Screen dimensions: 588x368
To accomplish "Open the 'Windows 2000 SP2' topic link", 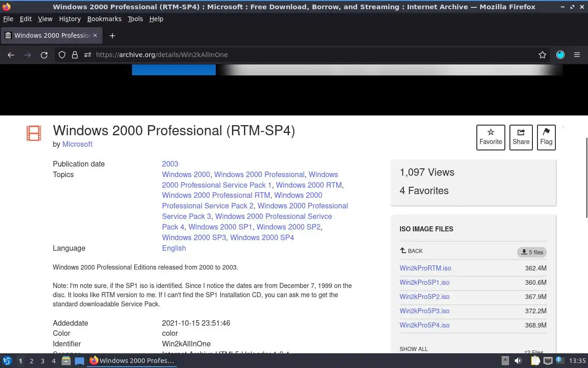I will tap(288, 227).
